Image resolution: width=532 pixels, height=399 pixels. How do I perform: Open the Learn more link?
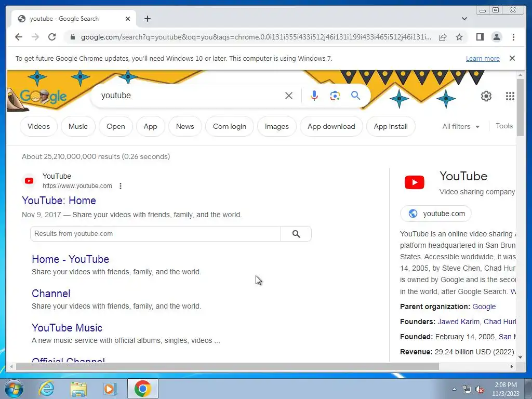pyautogui.click(x=483, y=58)
